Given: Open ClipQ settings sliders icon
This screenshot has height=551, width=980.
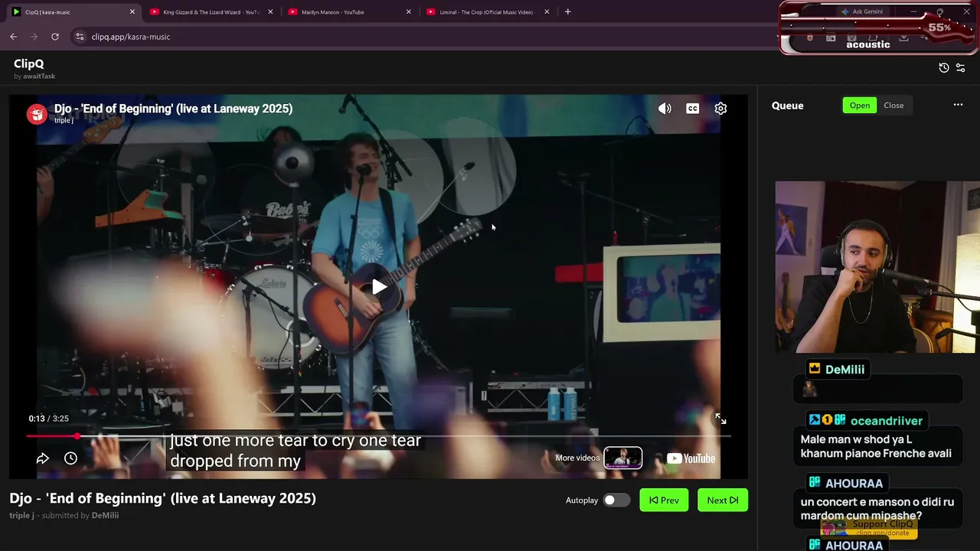Looking at the screenshot, I should pos(961,68).
